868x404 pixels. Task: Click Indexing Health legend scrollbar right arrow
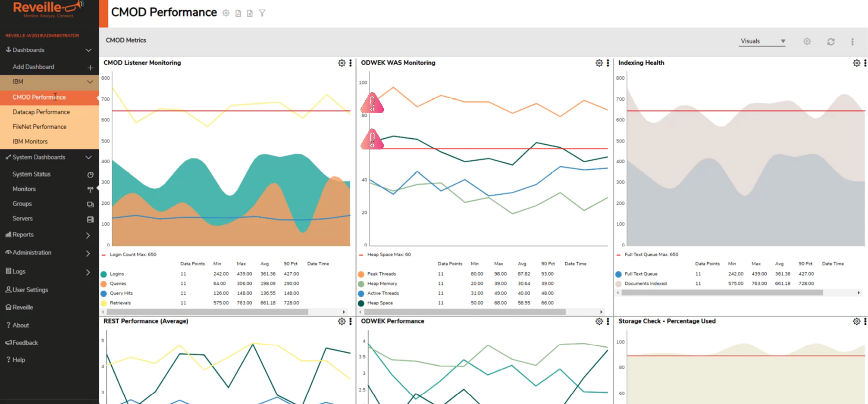tap(859, 293)
